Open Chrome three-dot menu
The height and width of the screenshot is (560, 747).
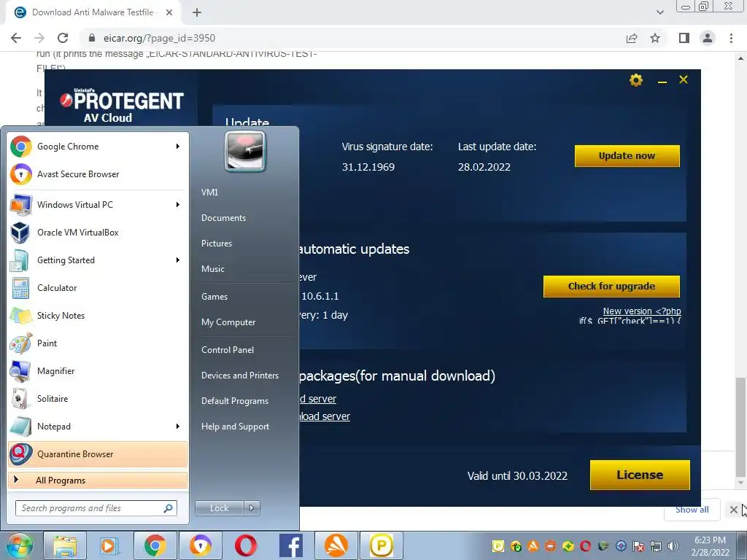click(x=731, y=38)
